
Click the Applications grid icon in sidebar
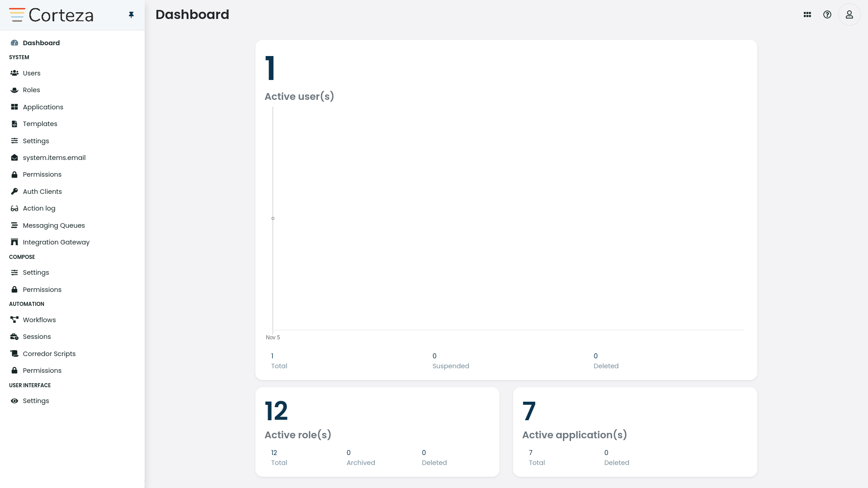pyautogui.click(x=14, y=107)
